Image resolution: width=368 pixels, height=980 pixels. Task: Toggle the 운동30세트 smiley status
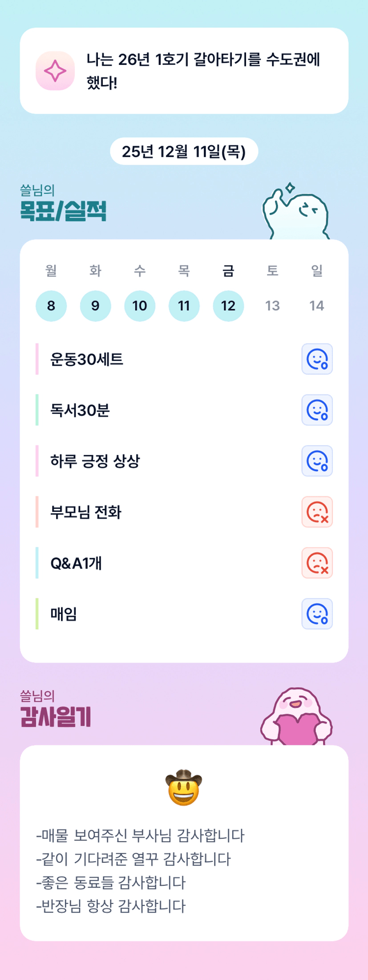(x=317, y=359)
